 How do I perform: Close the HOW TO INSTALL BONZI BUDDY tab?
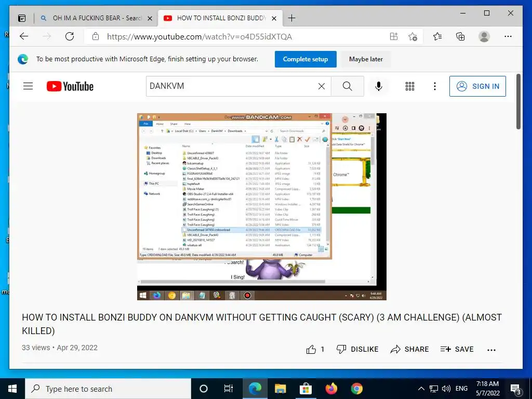274,18
